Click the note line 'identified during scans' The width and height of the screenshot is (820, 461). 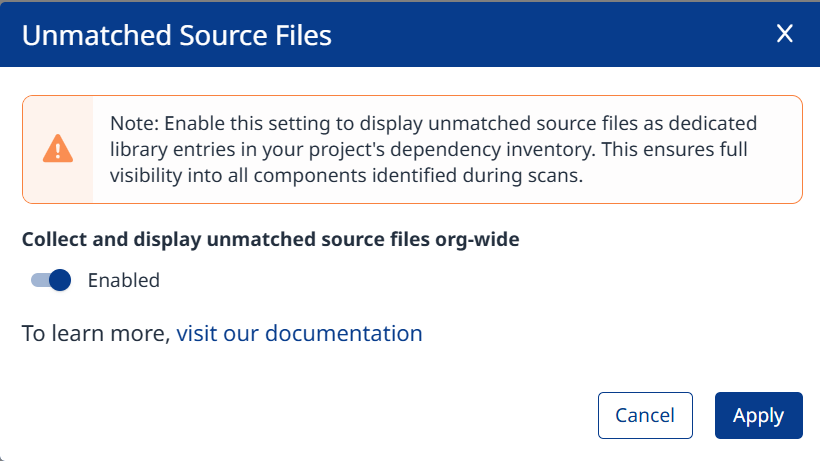tap(346, 176)
